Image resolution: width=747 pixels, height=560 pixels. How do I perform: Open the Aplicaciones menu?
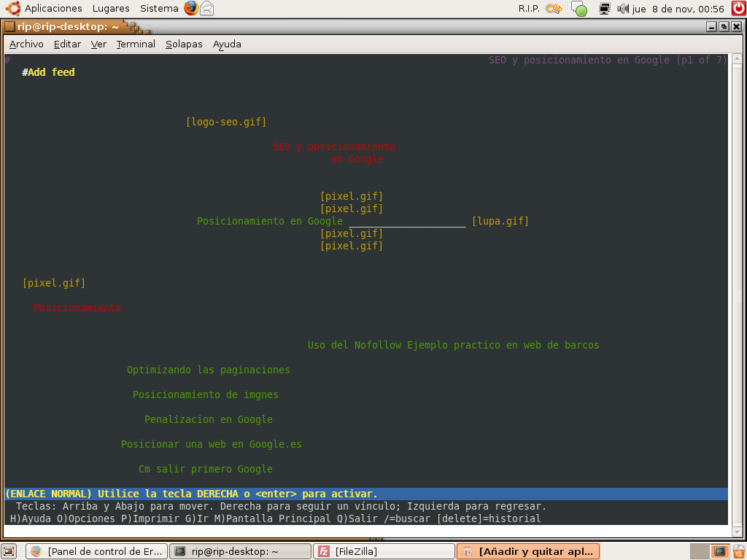click(x=53, y=9)
